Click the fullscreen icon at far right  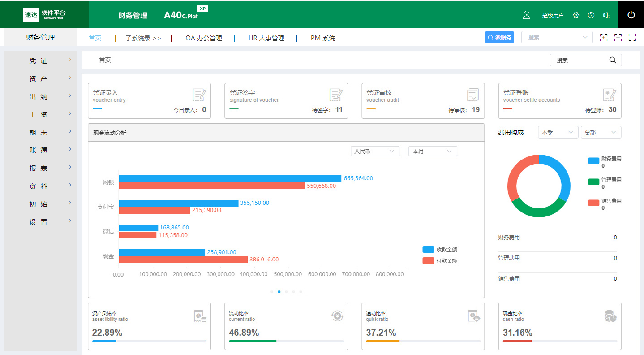(632, 38)
